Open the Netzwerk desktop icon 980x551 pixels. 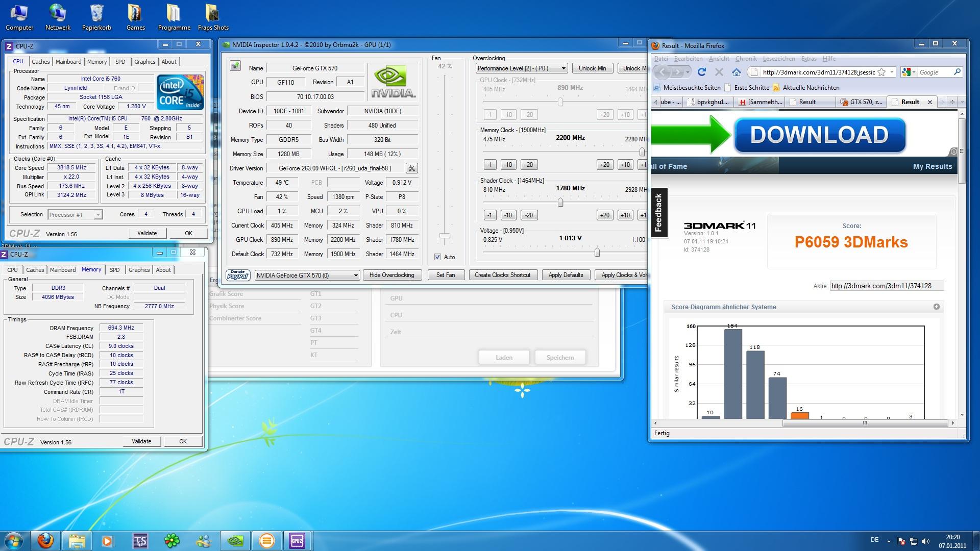[58, 18]
